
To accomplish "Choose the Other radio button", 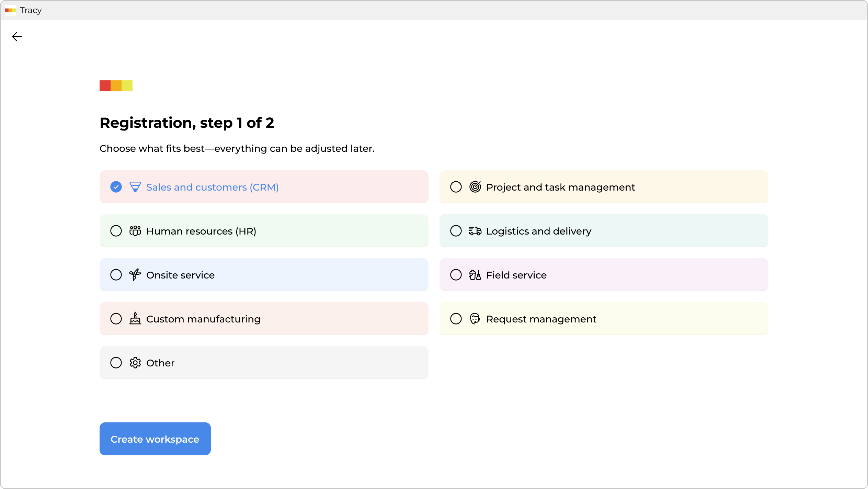I will [116, 363].
